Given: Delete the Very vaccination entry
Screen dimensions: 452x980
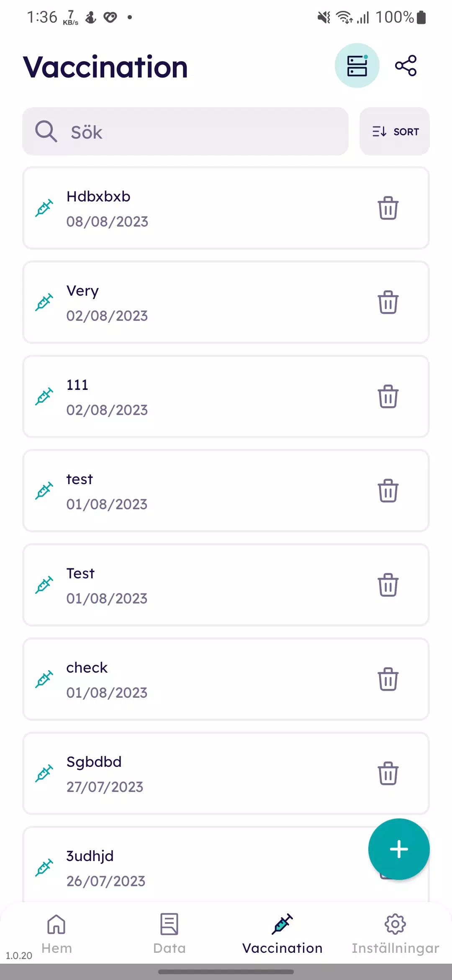Looking at the screenshot, I should pyautogui.click(x=388, y=302).
